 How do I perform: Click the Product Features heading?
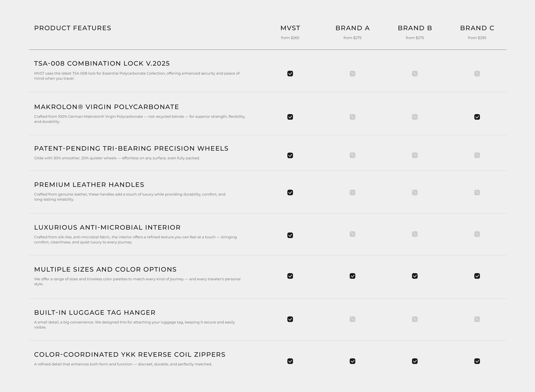point(72,28)
